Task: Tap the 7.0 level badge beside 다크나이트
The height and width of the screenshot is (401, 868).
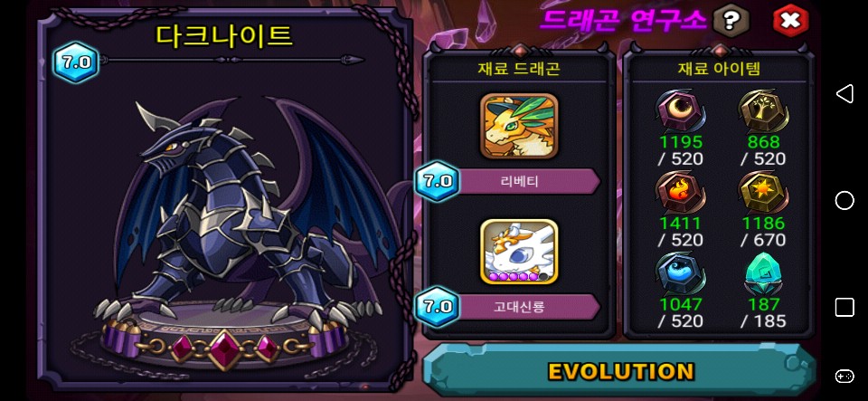Action: [x=76, y=62]
